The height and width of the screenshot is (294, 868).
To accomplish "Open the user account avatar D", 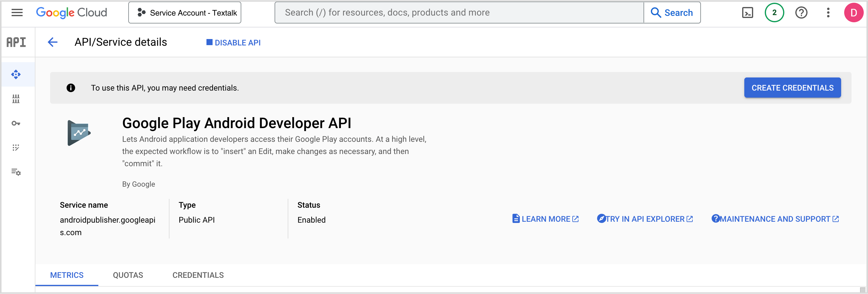I will click(853, 13).
